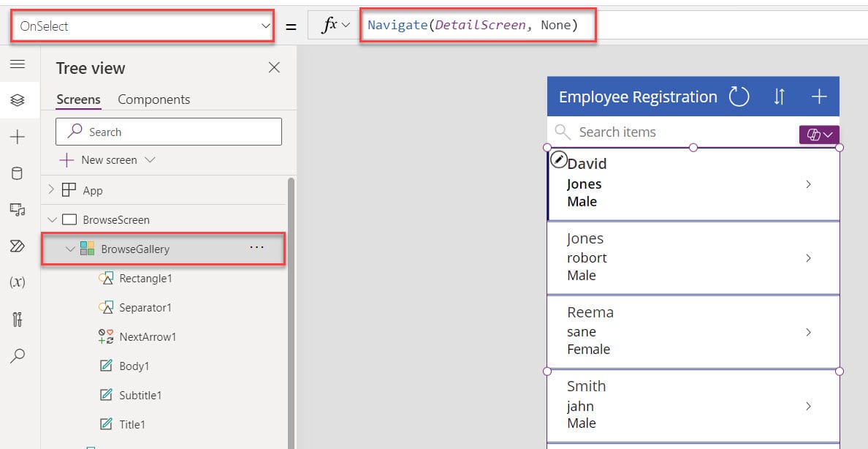The image size is (868, 449).
Task: Open the Variables (x) icon
Action: tap(18, 282)
